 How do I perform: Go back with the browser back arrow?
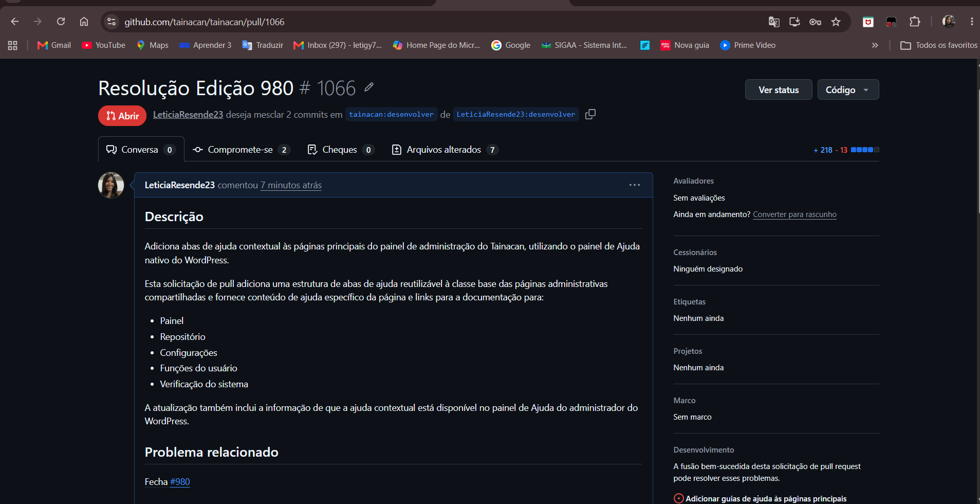point(14,22)
